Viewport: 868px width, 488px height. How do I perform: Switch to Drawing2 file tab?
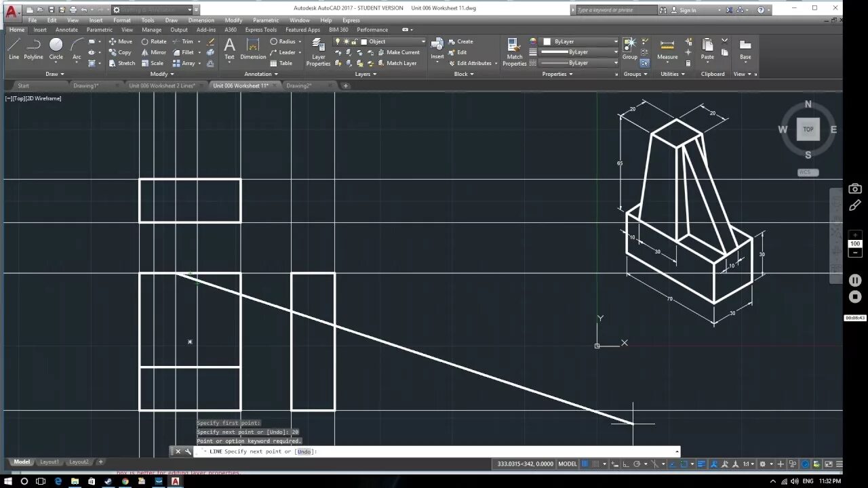(x=298, y=85)
